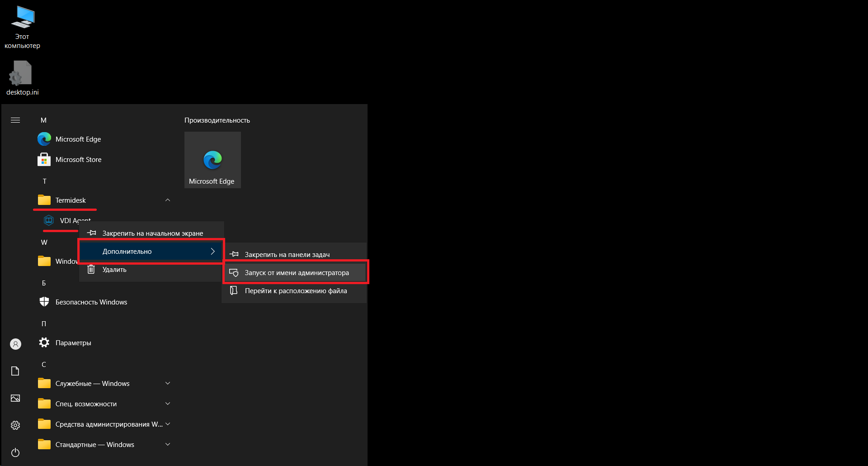The image size is (868, 466).
Task: Jump via letter Б section header
Action: pos(44,283)
